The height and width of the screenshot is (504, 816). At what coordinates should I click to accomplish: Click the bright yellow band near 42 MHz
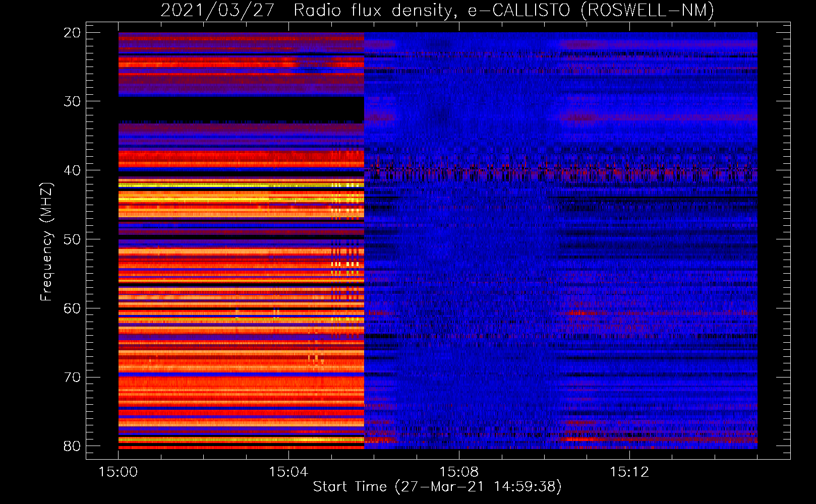[241, 185]
